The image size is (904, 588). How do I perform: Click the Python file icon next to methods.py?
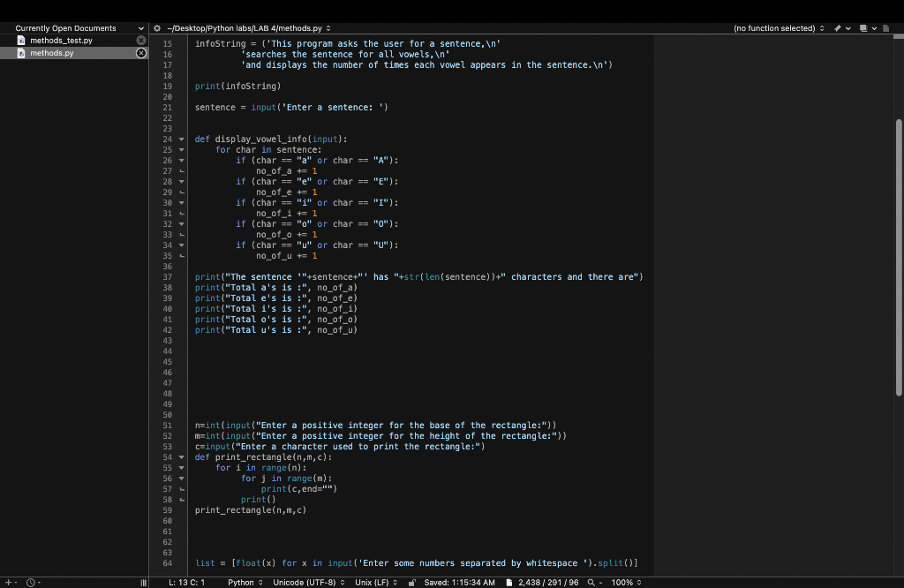pyautogui.click(x=21, y=53)
